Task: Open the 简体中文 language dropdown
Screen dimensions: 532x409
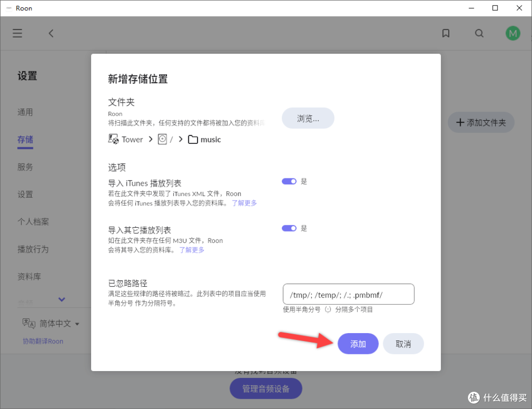Action: coord(59,323)
